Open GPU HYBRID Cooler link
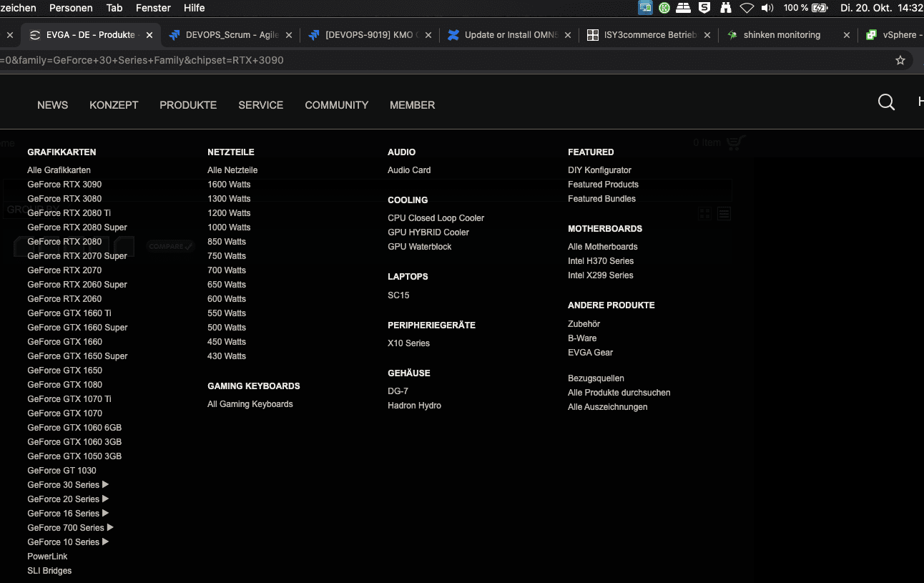924x583 pixels. (x=428, y=232)
